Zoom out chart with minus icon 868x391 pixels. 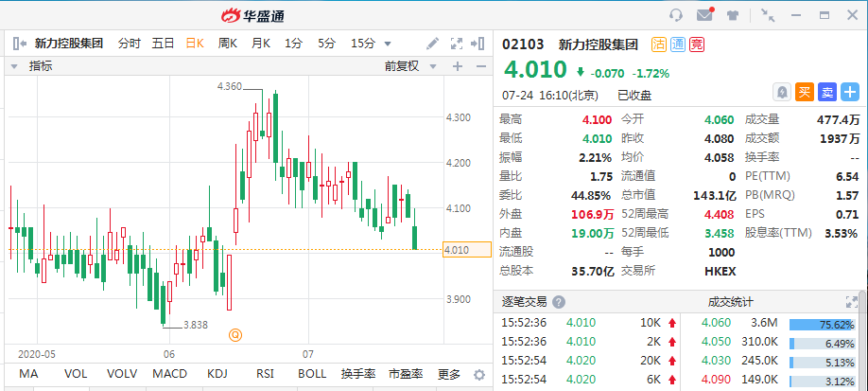(480, 66)
